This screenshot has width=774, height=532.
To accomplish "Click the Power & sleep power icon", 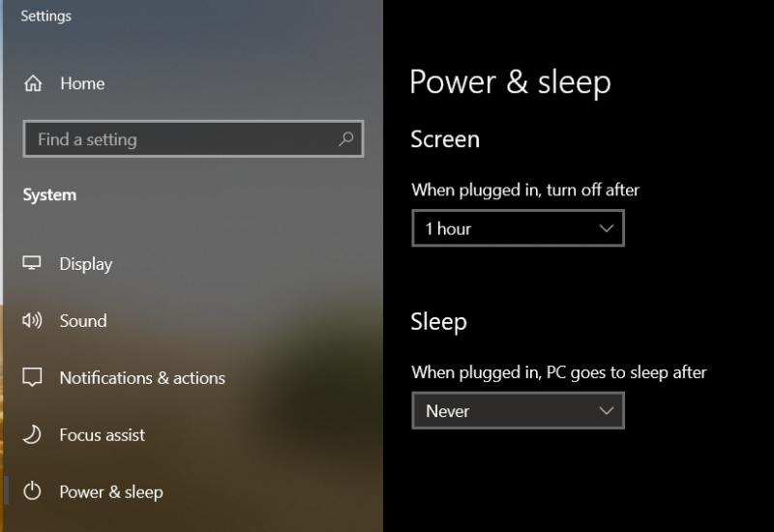I will 33,491.
